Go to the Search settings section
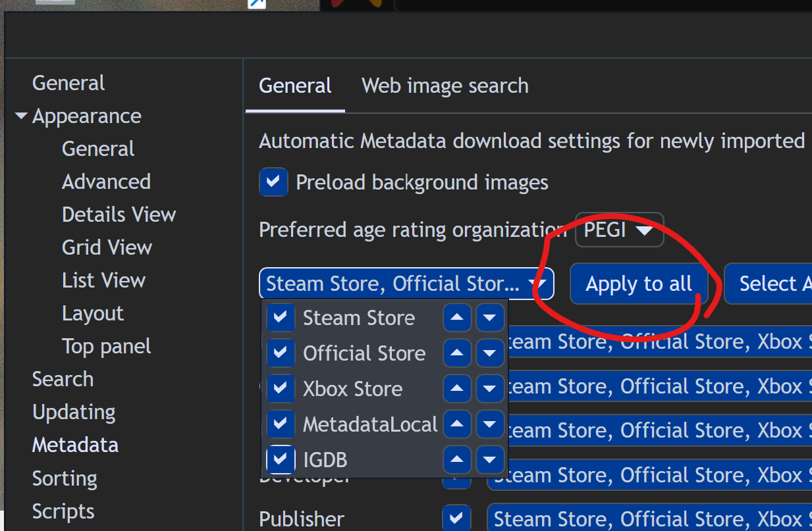Image resolution: width=812 pixels, height=531 pixels. coord(63,379)
